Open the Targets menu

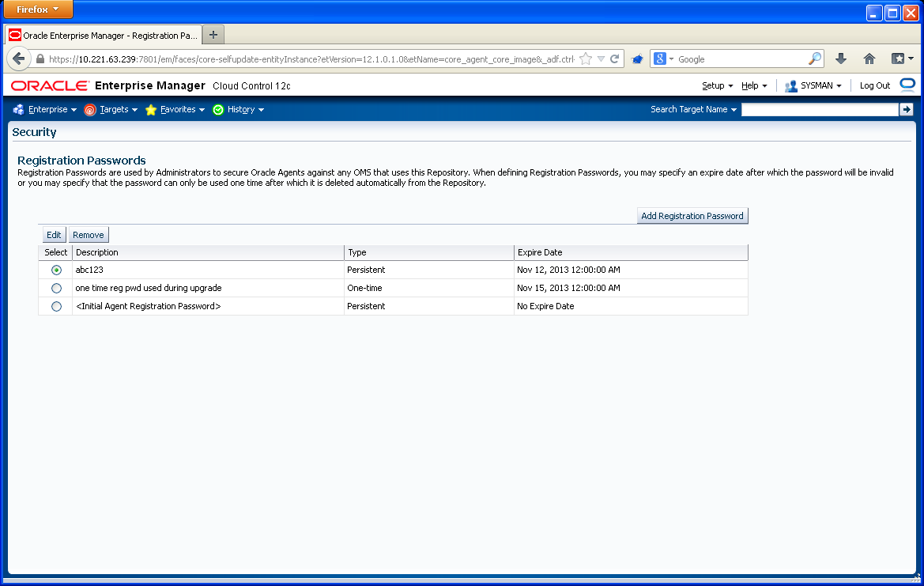pyautogui.click(x=119, y=110)
